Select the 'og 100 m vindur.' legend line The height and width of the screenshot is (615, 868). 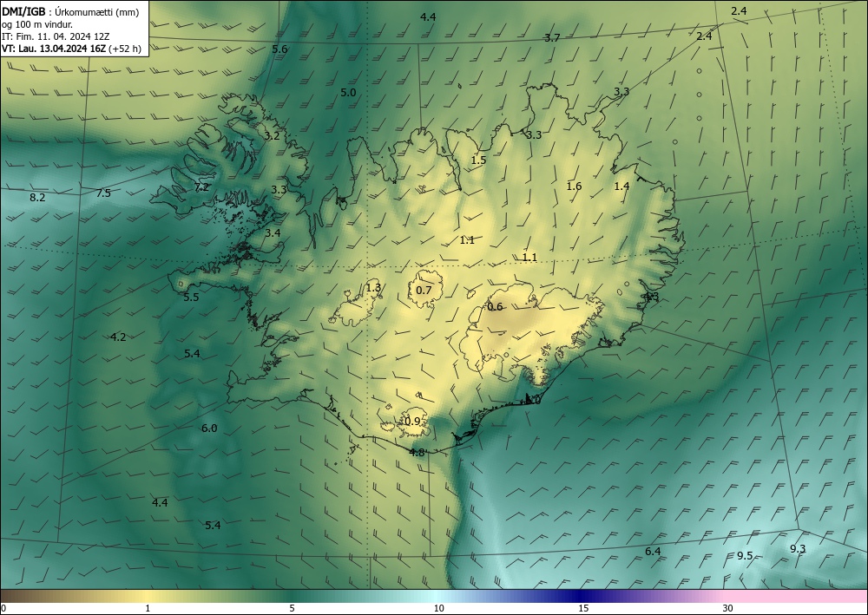tap(37, 24)
